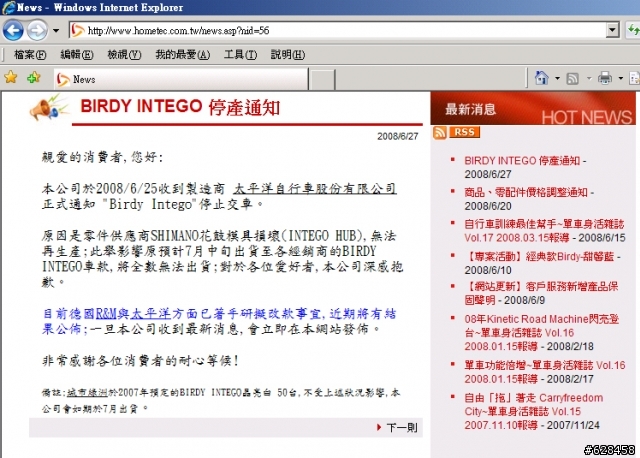Open the 編輯(E) menu

(77, 55)
